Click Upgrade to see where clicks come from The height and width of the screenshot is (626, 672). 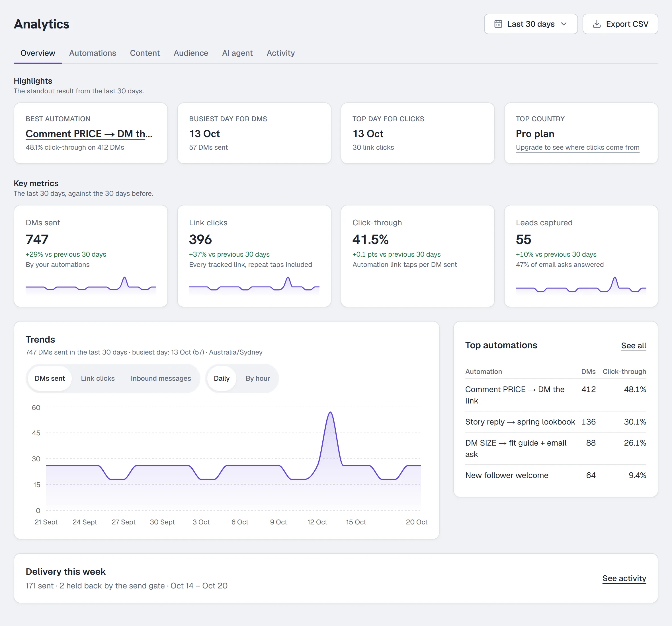[577, 147]
